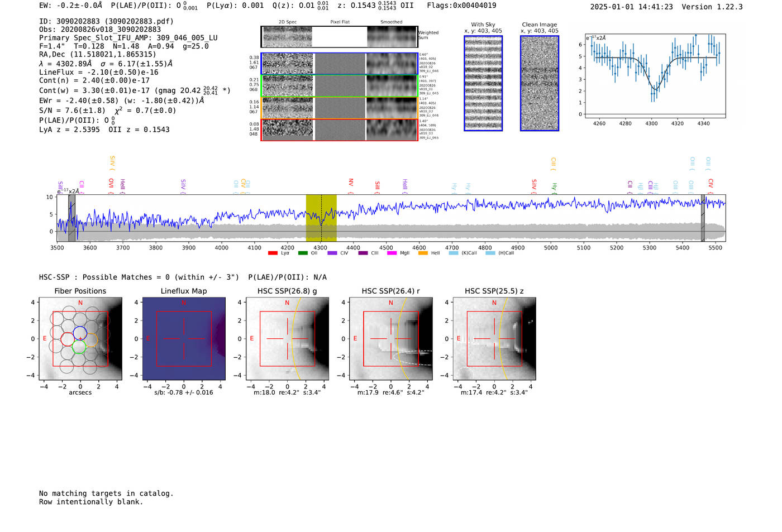Click the Primary Spec_Slot_IFU_AMP line
Image resolution: width=782 pixels, height=532 pixels.
point(128,38)
